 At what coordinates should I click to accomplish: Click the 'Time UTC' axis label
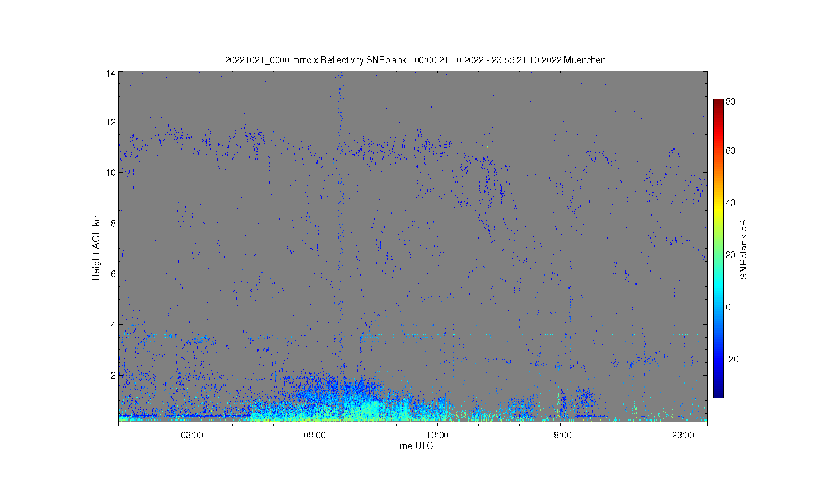pyautogui.click(x=413, y=446)
